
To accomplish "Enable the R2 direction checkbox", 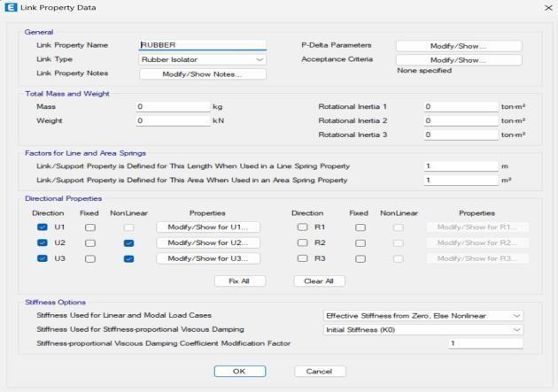I will point(302,242).
